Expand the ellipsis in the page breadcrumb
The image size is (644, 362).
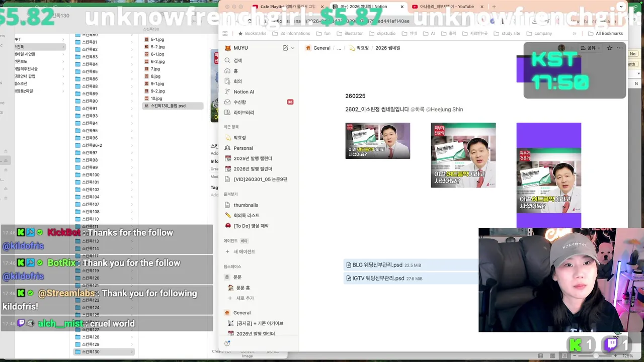click(x=339, y=48)
